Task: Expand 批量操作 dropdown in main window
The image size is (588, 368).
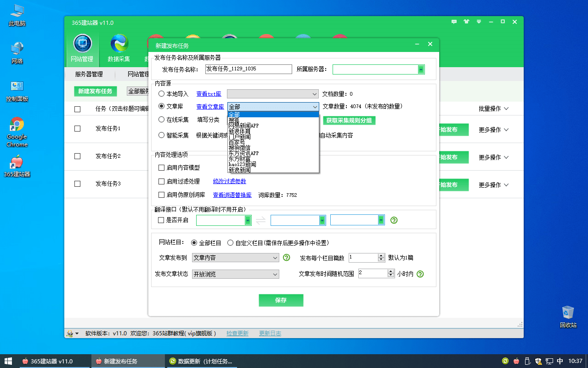Action: (494, 109)
